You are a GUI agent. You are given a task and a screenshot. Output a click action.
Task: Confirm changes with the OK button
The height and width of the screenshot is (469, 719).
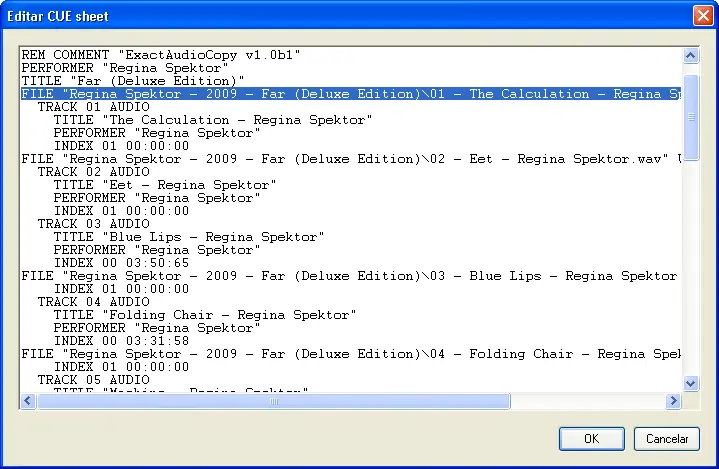click(592, 439)
